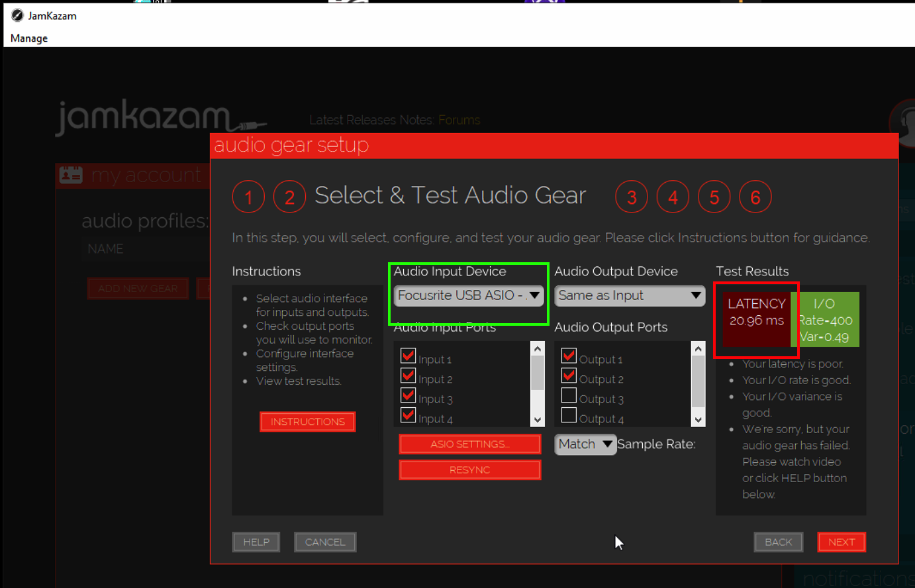
Task: Click my account card icon in background
Action: click(71, 175)
